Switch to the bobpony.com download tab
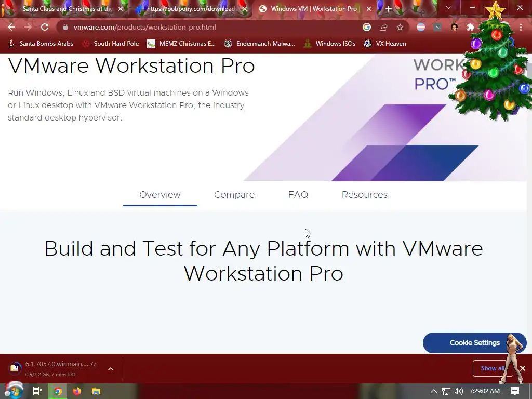Viewport: 532px width, 399px height. click(190, 9)
